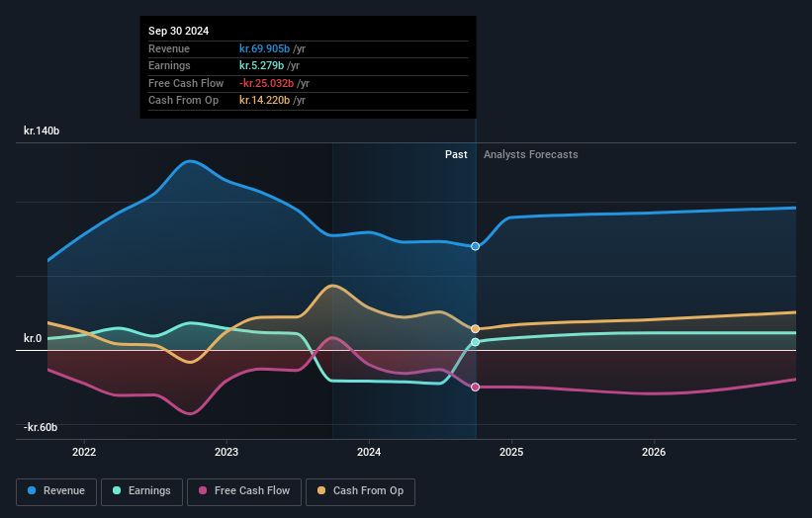Image resolution: width=812 pixels, height=518 pixels.
Task: Click the Revenue row label in tooltip
Action: point(169,48)
